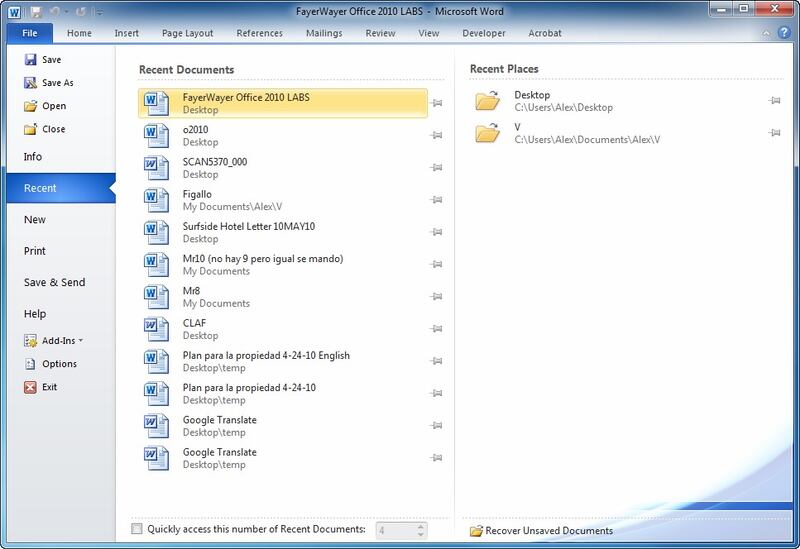Select the Print menu item
This screenshot has width=800, height=549.
(35, 251)
